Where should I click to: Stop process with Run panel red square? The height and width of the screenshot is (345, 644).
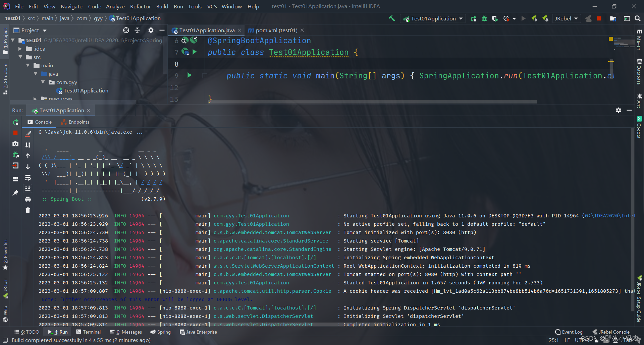[15, 133]
